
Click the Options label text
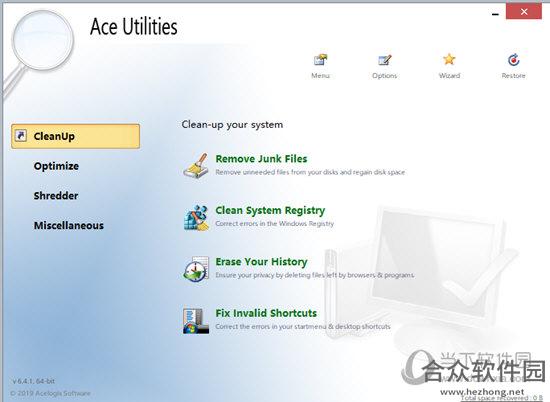point(384,76)
